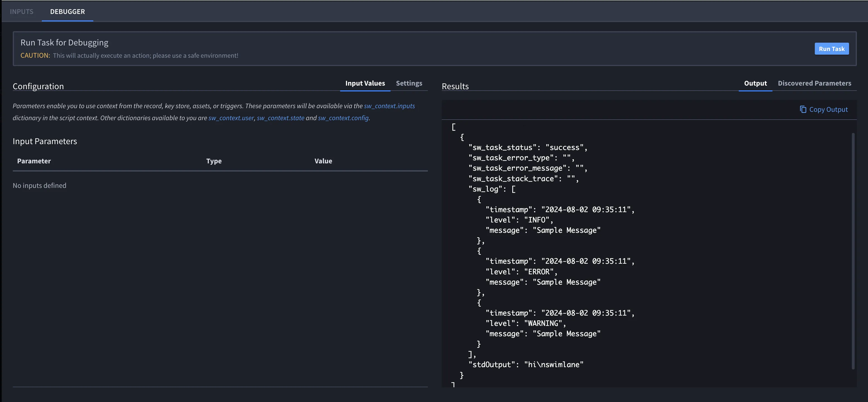
Task: Click the "sw_log": [ line
Action: coord(492,189)
